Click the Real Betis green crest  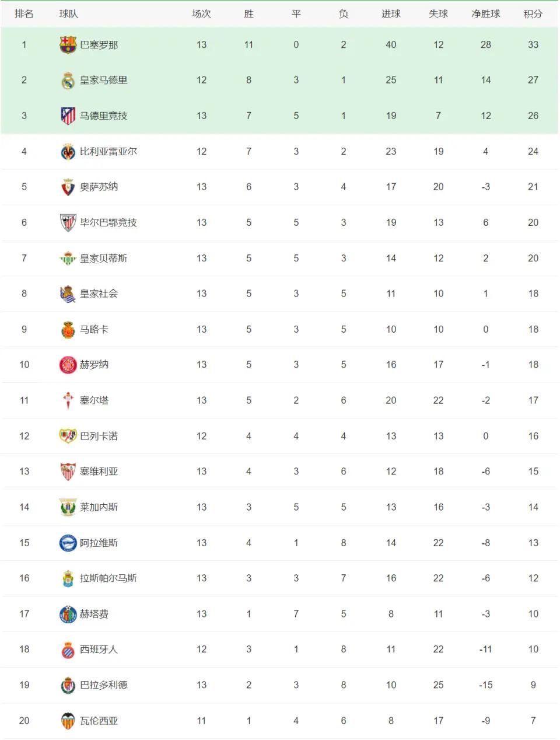click(x=68, y=259)
